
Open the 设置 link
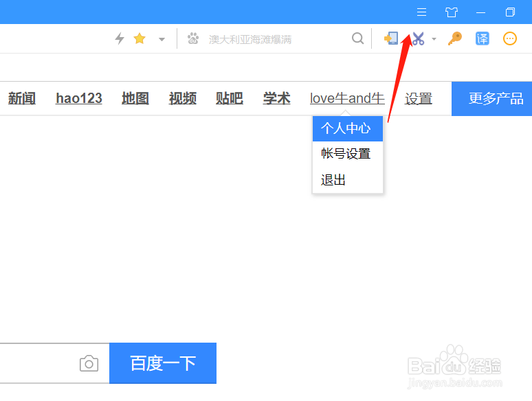[x=419, y=99]
